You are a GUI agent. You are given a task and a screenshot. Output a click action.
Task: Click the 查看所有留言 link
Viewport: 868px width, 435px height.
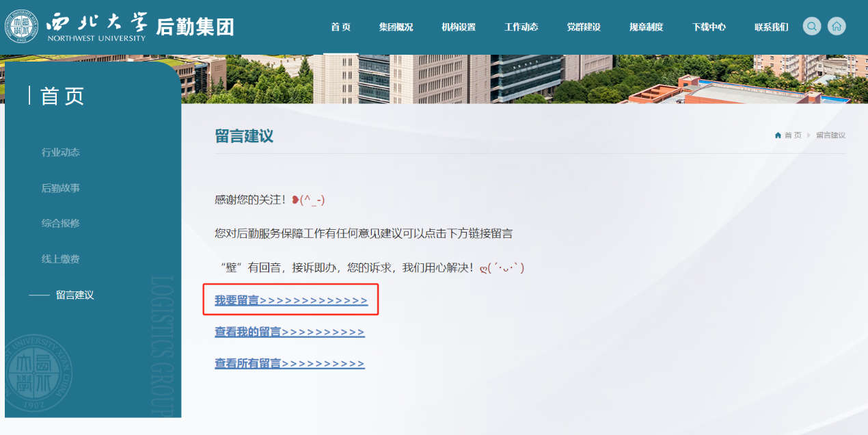[x=289, y=364]
